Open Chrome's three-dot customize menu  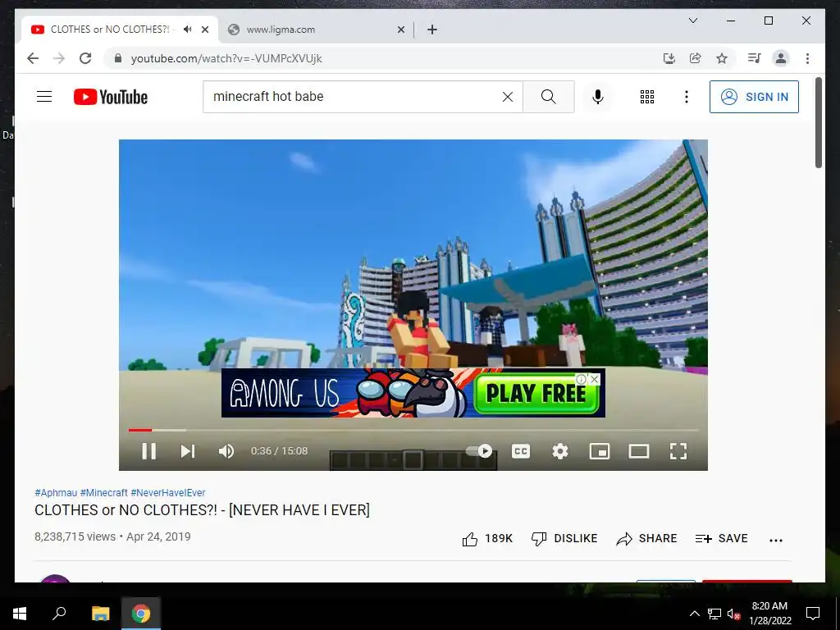pos(807,58)
